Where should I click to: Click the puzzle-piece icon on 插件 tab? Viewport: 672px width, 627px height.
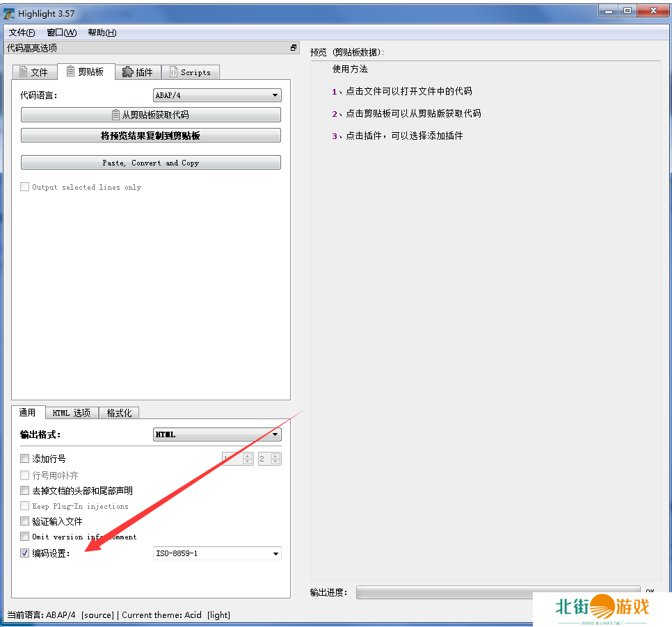127,72
